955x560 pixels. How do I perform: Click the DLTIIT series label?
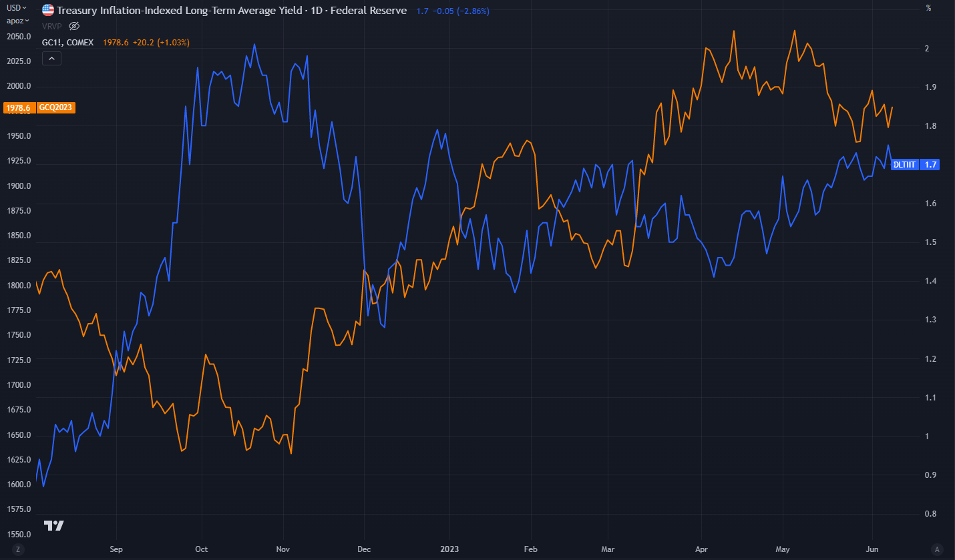pos(905,164)
